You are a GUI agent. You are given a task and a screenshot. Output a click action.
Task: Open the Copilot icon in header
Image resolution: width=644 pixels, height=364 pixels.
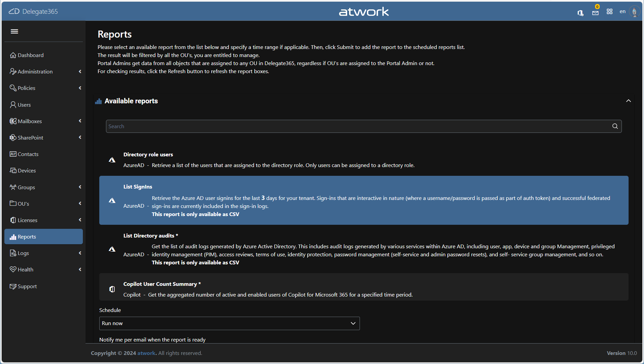click(580, 13)
